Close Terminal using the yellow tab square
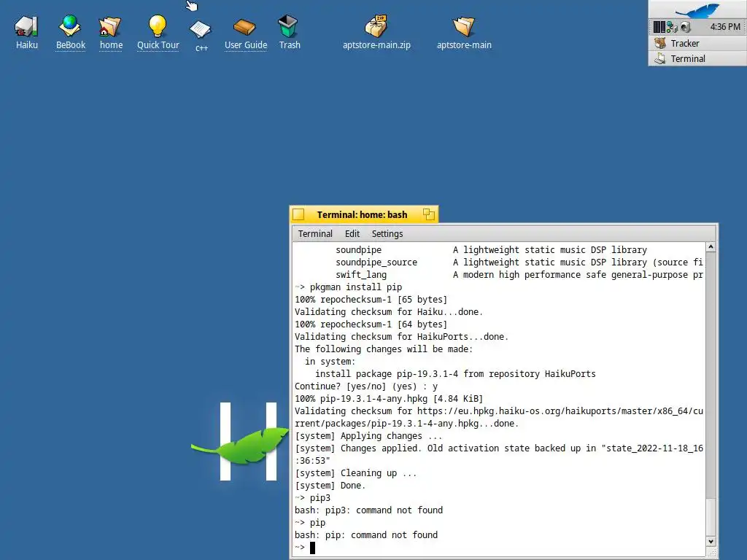The image size is (747, 560). click(298, 215)
